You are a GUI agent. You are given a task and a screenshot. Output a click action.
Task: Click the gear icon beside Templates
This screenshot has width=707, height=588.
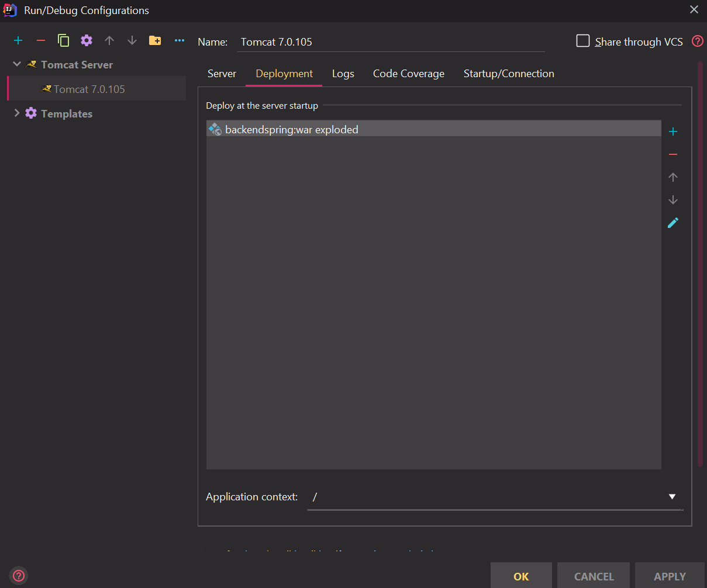point(31,113)
